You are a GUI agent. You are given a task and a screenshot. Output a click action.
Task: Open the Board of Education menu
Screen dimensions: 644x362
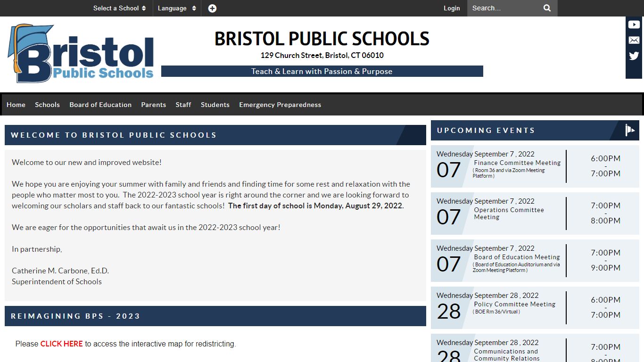point(100,105)
